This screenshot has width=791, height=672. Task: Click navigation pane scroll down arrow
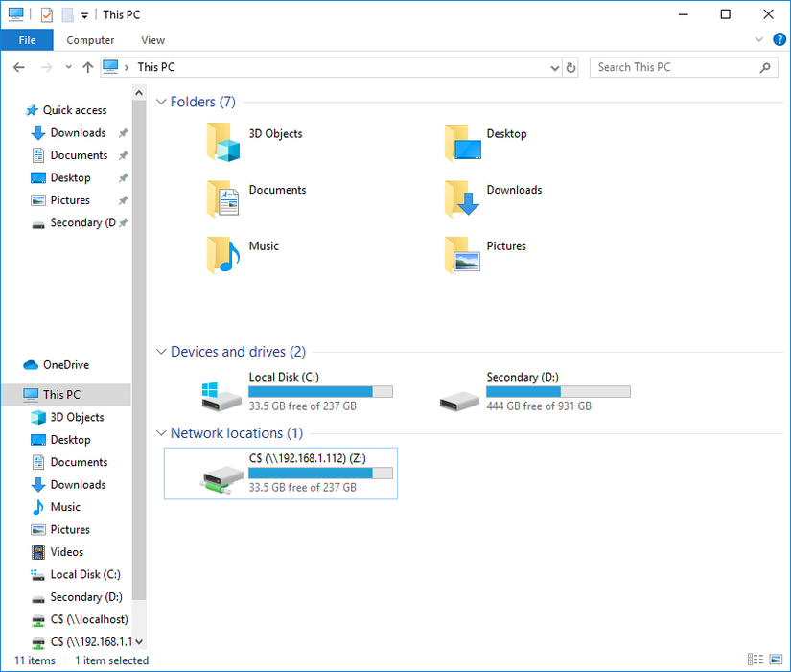coord(139,641)
